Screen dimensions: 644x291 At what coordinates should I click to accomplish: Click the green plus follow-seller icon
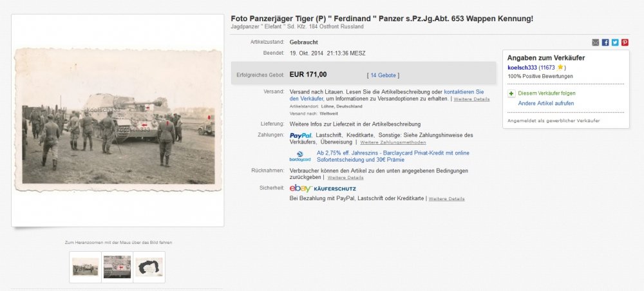coord(511,93)
